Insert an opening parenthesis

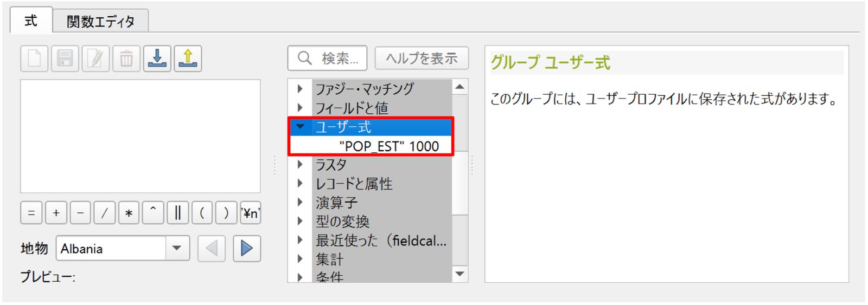pos(202,213)
